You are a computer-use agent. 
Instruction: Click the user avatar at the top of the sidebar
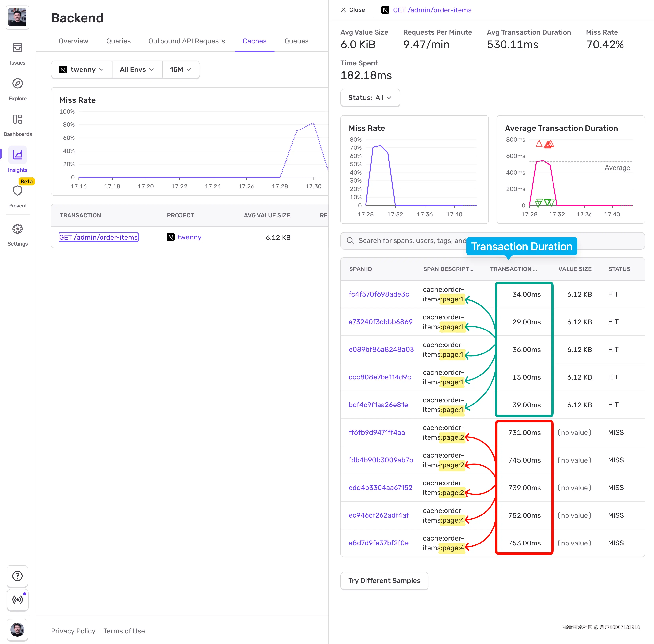pyautogui.click(x=18, y=18)
